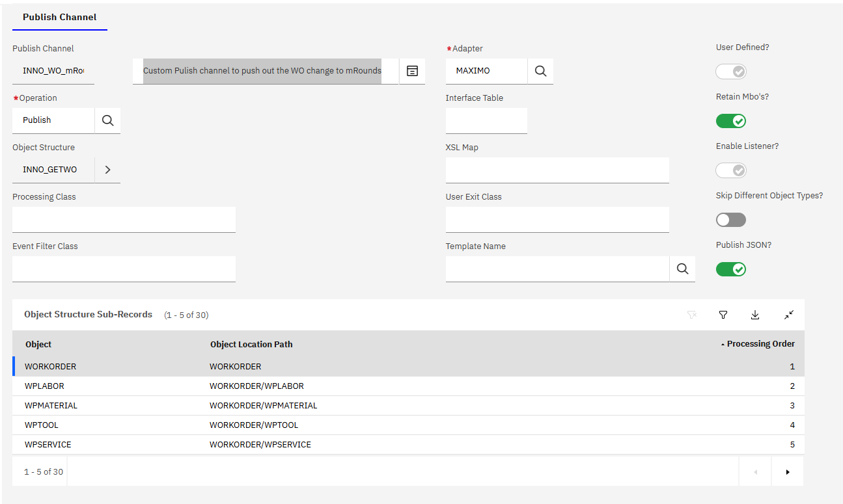Download Sub-Records table data

click(x=755, y=315)
